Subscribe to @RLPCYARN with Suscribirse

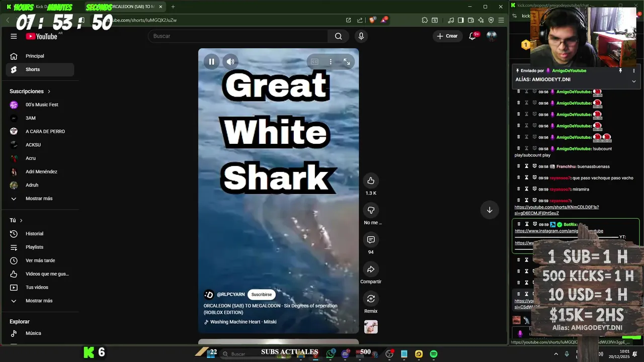(262, 295)
